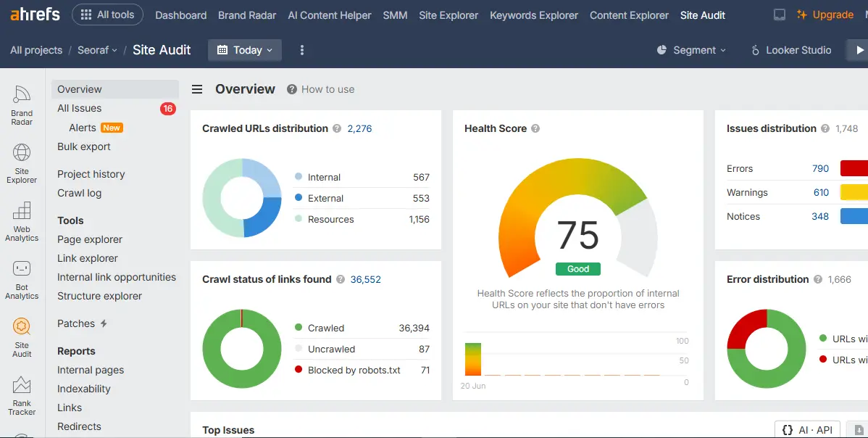Click the 610 warnings count
The image size is (868, 438).
point(821,192)
